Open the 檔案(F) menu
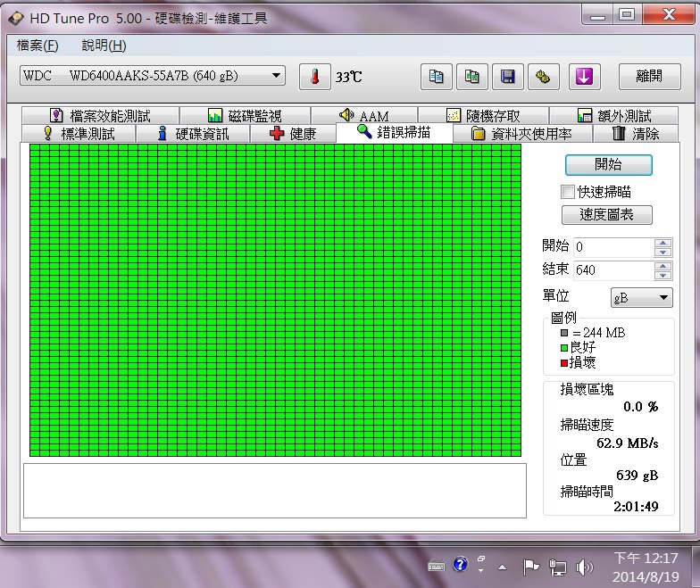The width and height of the screenshot is (700, 588). (x=37, y=46)
